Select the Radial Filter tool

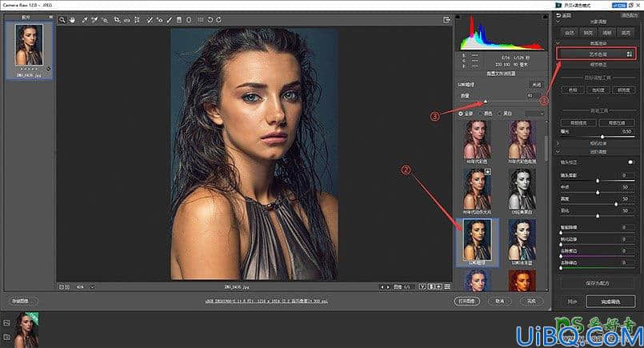tap(189, 20)
